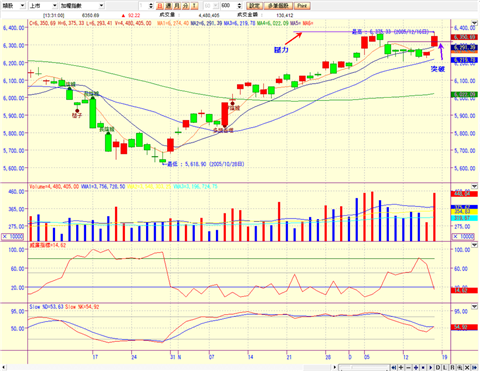Open Slow KD panel dropdown arrow
The width and height of the screenshot is (480, 371).
click(474, 306)
